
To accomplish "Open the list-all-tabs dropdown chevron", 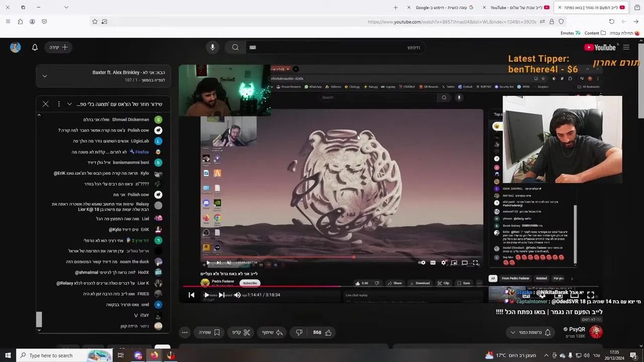I will pyautogui.click(x=66, y=8).
